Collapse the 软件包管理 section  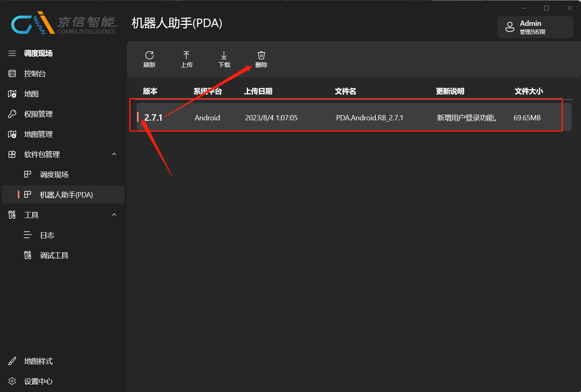point(114,154)
